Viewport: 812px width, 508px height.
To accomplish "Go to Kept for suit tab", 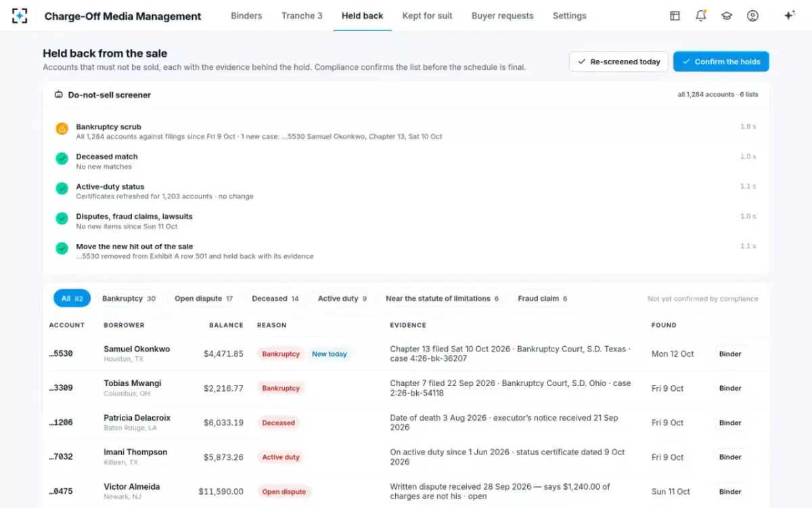I will tap(427, 16).
